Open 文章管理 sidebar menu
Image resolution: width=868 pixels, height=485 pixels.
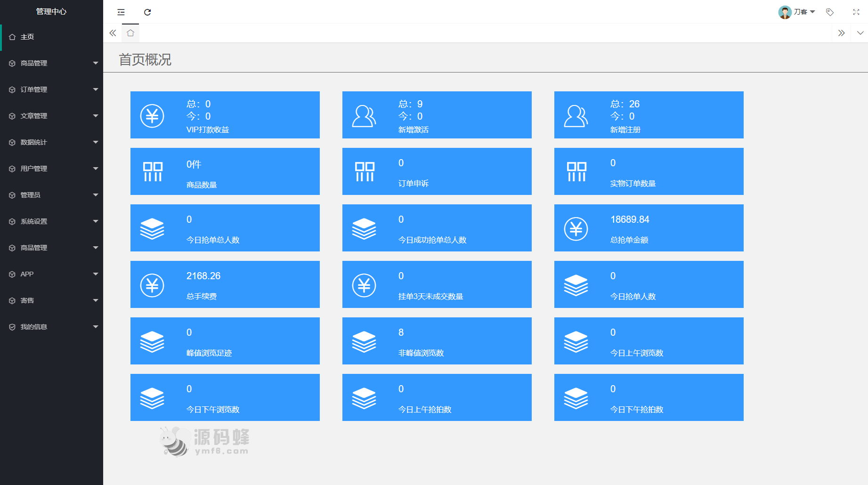click(x=51, y=116)
